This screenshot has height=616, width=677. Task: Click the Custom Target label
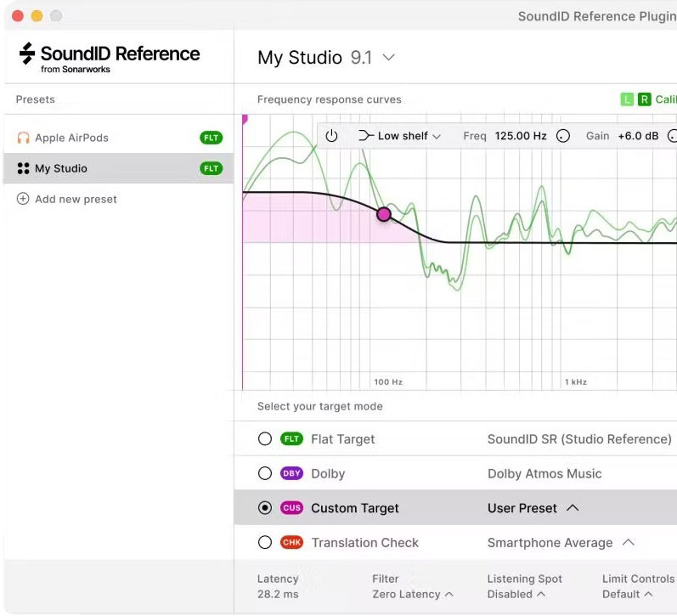click(355, 508)
